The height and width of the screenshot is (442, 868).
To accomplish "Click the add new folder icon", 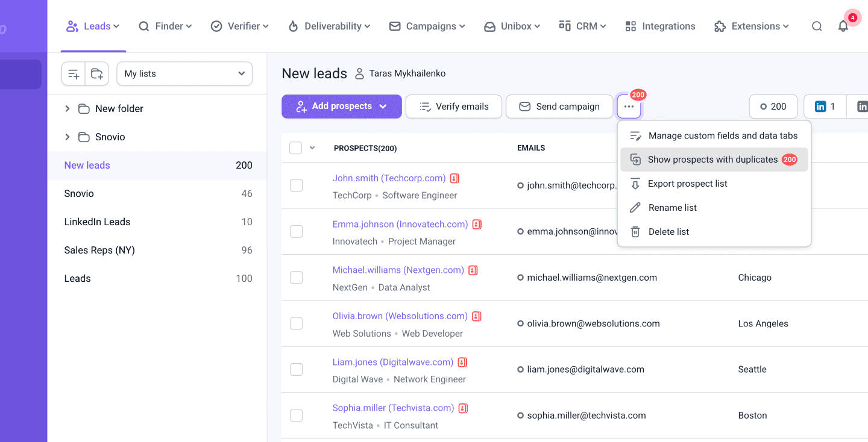I will click(97, 74).
